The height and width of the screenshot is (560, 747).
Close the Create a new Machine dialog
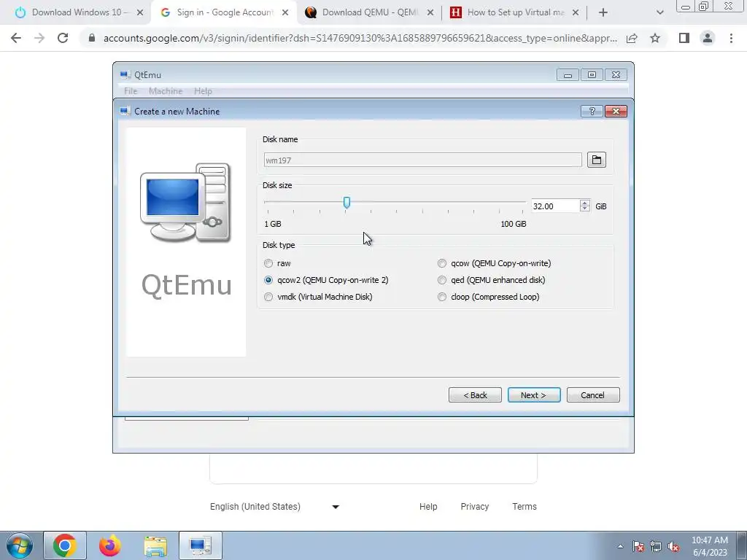(616, 111)
